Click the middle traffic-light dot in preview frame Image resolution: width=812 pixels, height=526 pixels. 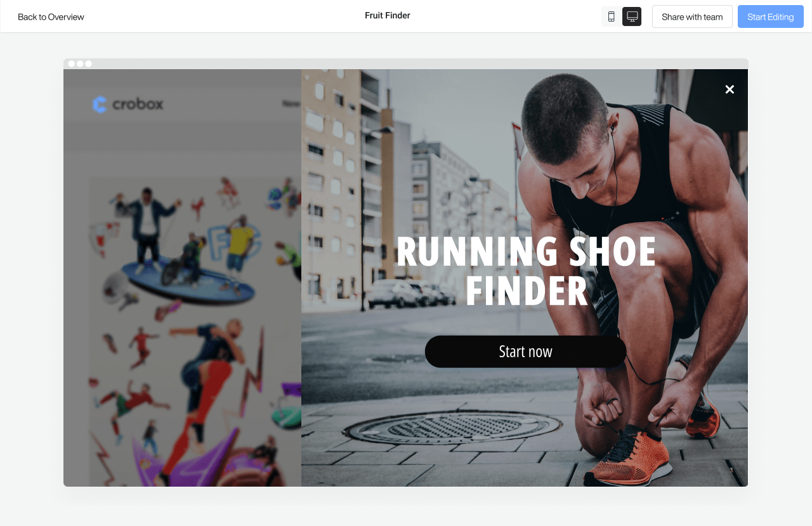click(80, 63)
